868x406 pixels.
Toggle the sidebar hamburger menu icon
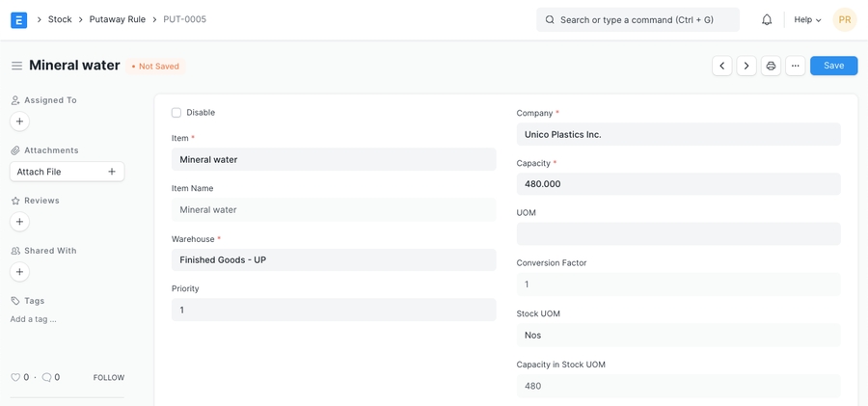16,66
